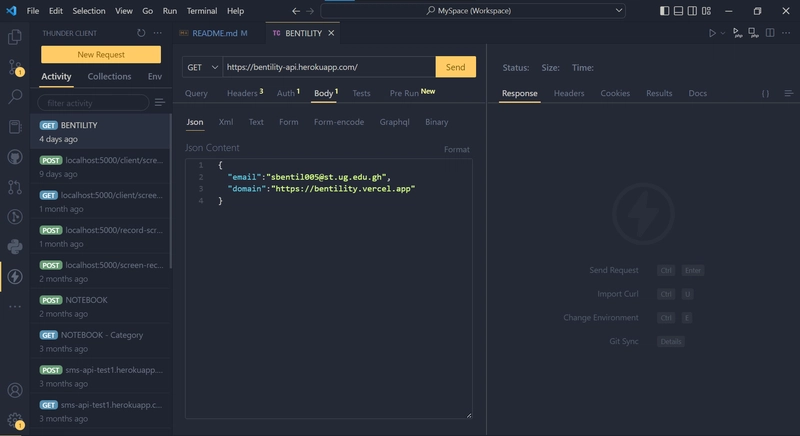The width and height of the screenshot is (800, 436).
Task: Click the New Request button
Action: point(101,55)
